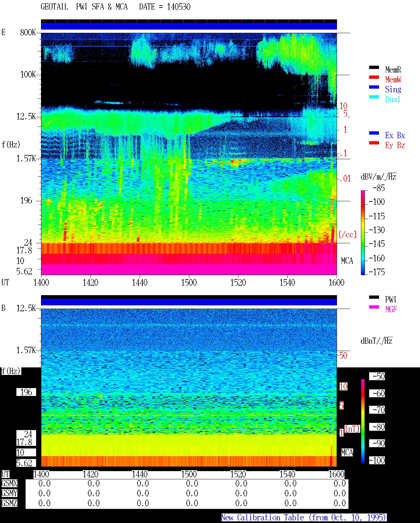This screenshot has width=420, height=523.
Task: Click the red .01 density tick label
Action: click(345, 179)
